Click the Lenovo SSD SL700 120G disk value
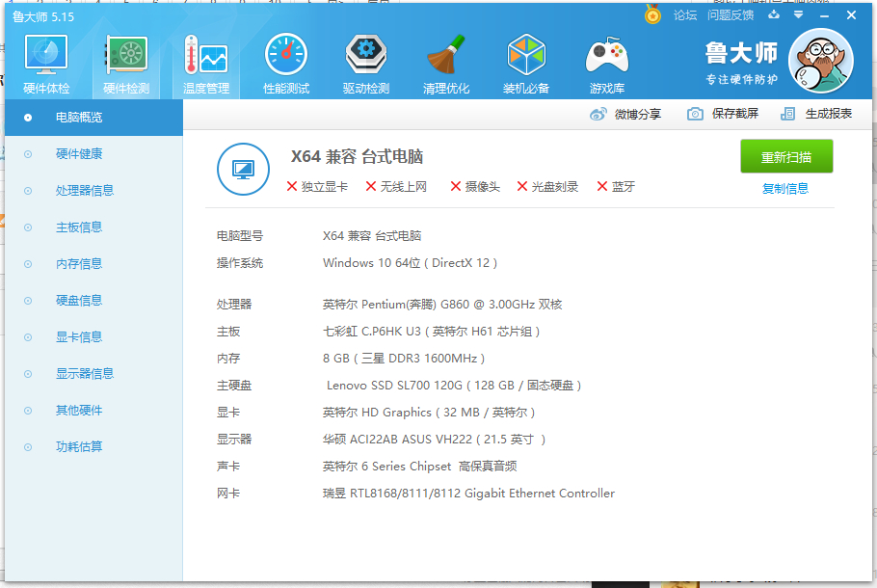Screen dimensions: 877x588 (454, 386)
